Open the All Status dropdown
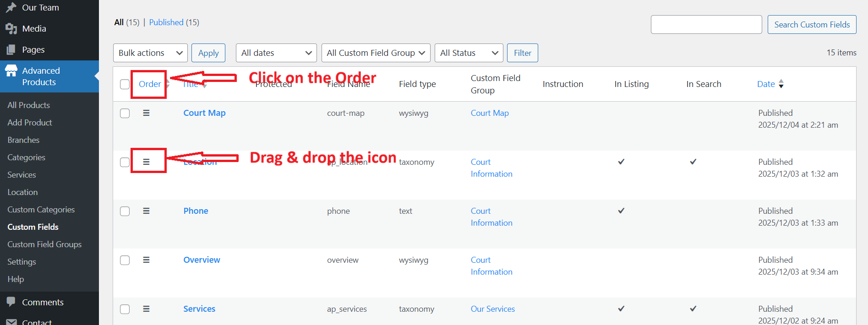 tap(469, 53)
